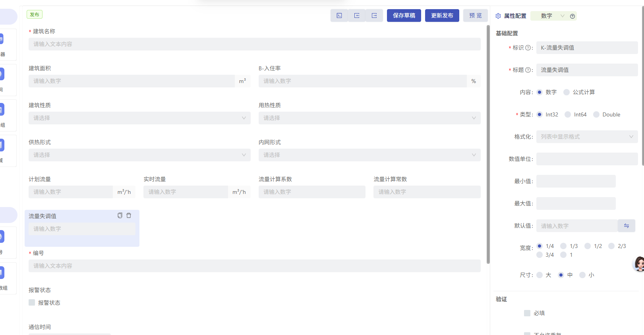The width and height of the screenshot is (644, 335).
Task: Open the assistant avatar at right edge
Action: (639, 264)
